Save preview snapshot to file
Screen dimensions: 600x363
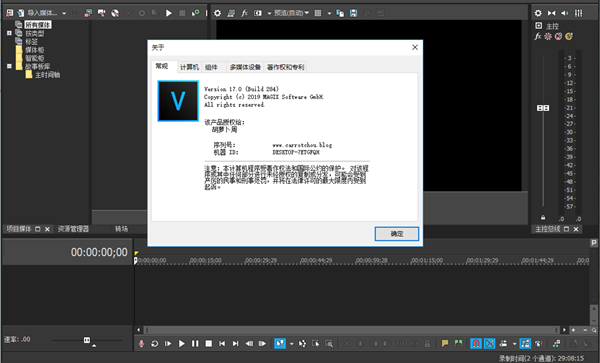point(354,13)
